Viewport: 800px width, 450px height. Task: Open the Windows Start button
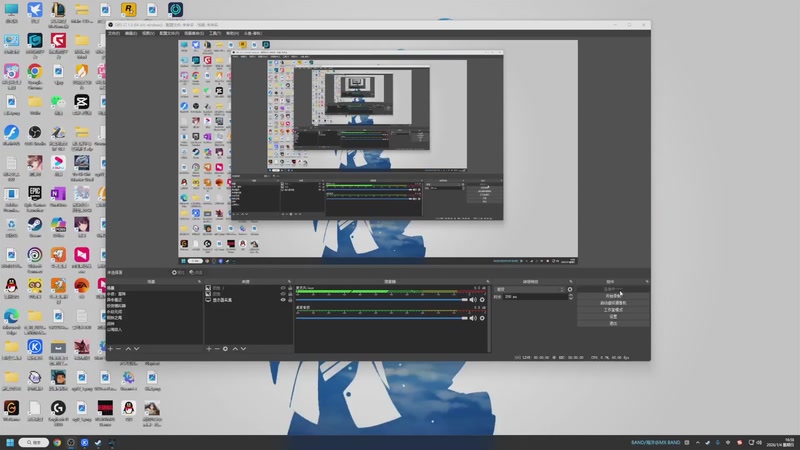pyautogui.click(x=10, y=442)
